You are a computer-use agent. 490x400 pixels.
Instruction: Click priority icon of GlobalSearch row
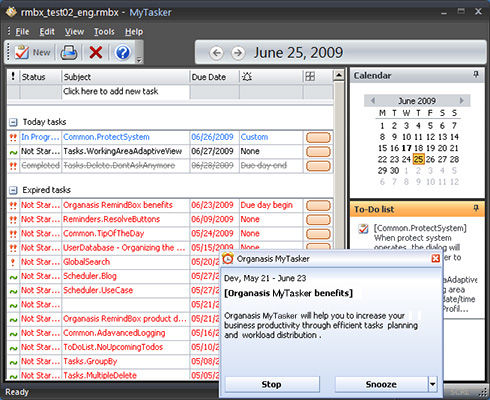(x=13, y=262)
